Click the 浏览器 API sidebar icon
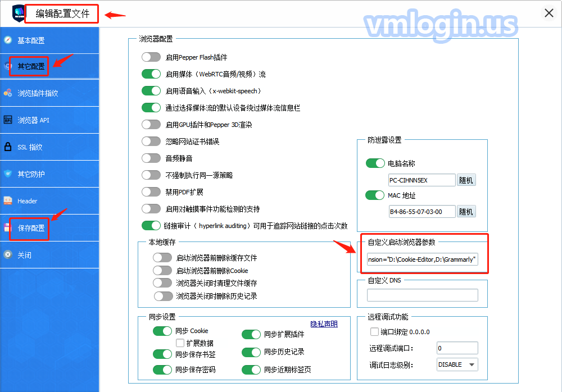562x392 pixels. pos(8,120)
